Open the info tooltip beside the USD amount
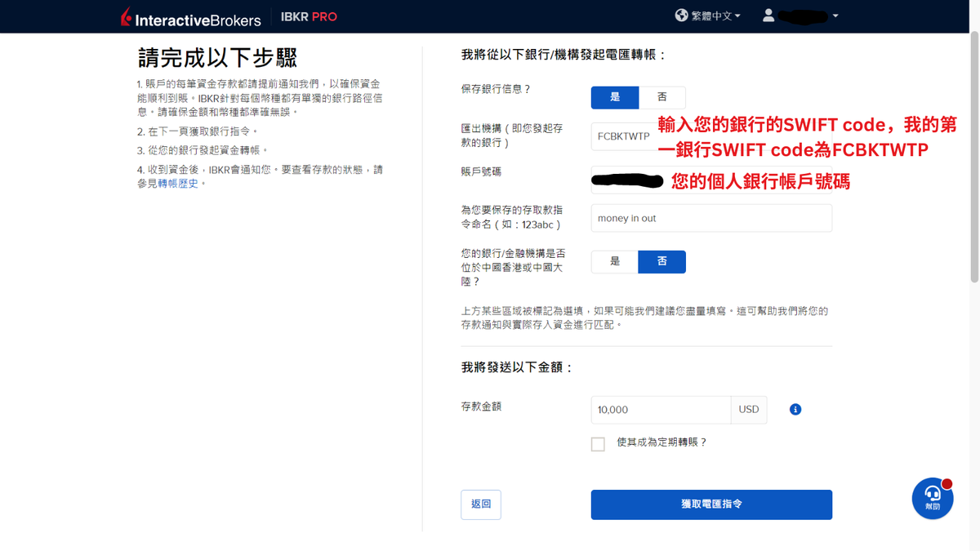This screenshot has width=980, height=551. click(x=795, y=409)
